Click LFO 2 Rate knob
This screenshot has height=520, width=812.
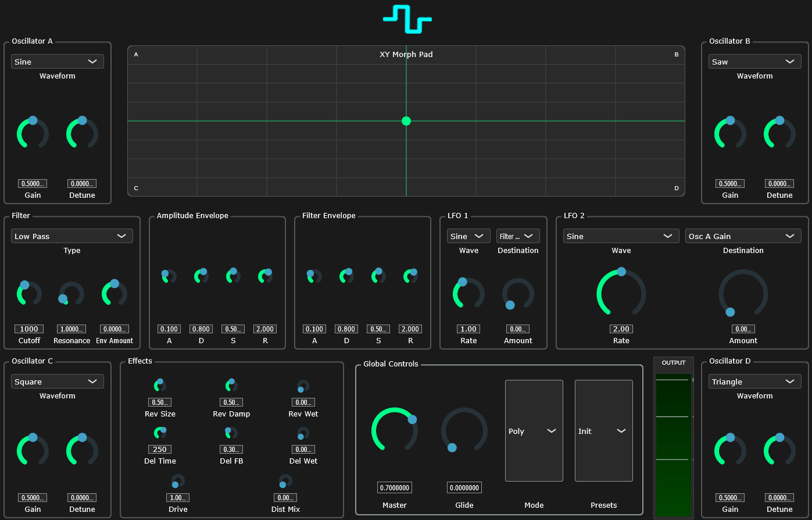tap(621, 293)
